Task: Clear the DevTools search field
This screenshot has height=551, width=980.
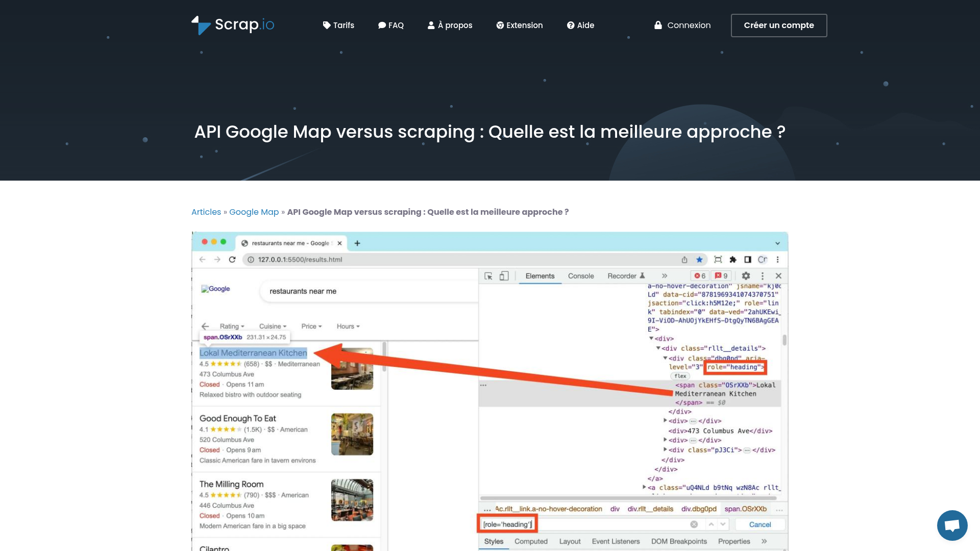Action: [694, 524]
